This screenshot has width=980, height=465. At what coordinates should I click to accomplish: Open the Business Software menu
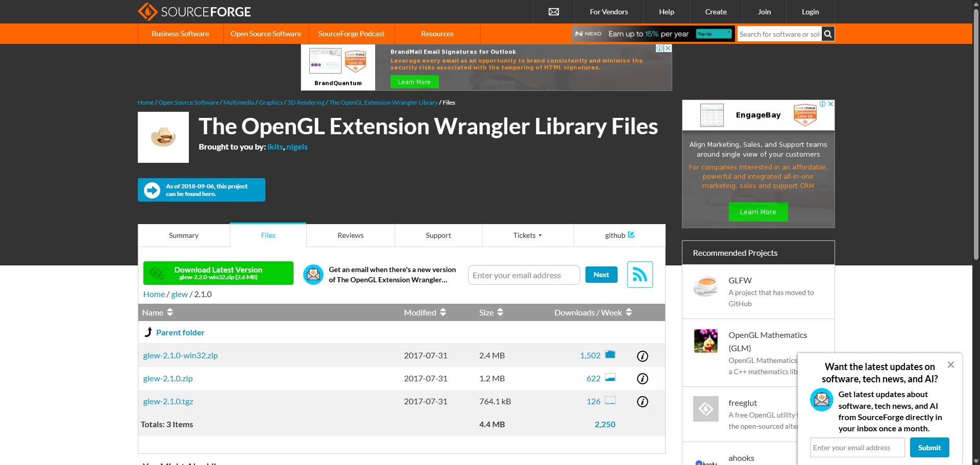[x=180, y=34]
